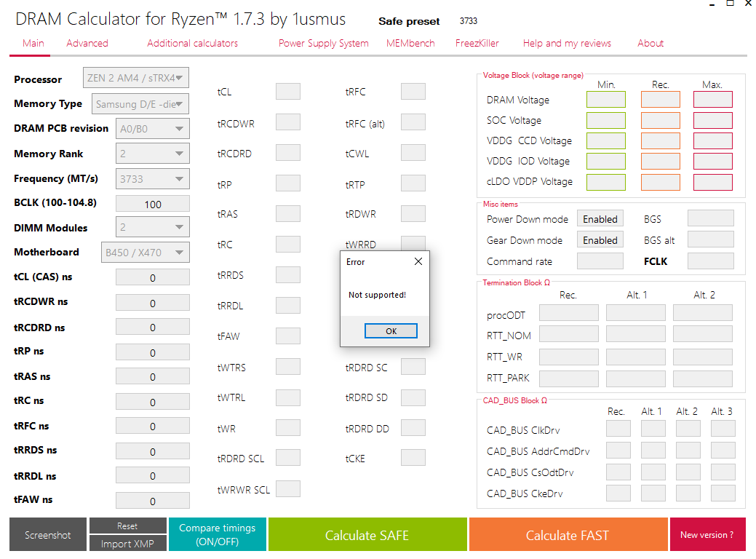This screenshot has height=559, width=756.
Task: Toggle Gear Down mode Enabled
Action: click(x=600, y=240)
